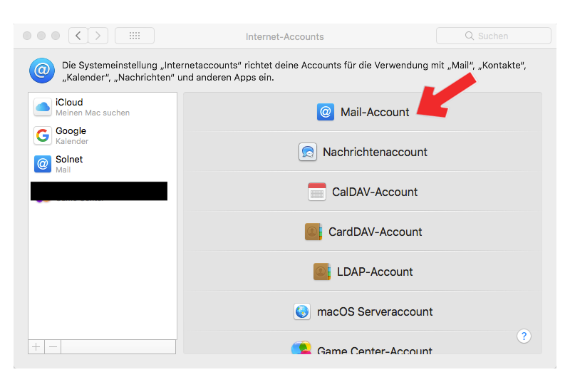The image size is (570, 392).
Task: Click the Solnet @ mail icon
Action: pyautogui.click(x=43, y=164)
